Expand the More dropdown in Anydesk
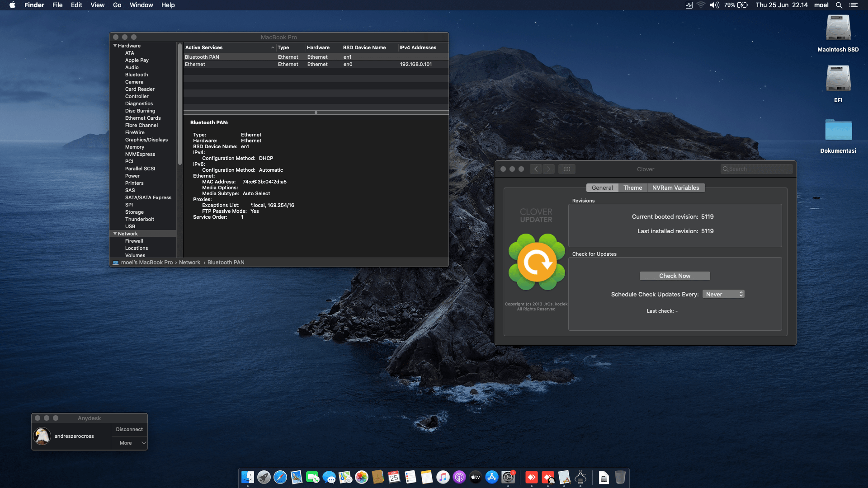Image resolution: width=868 pixels, height=488 pixels. (129, 443)
